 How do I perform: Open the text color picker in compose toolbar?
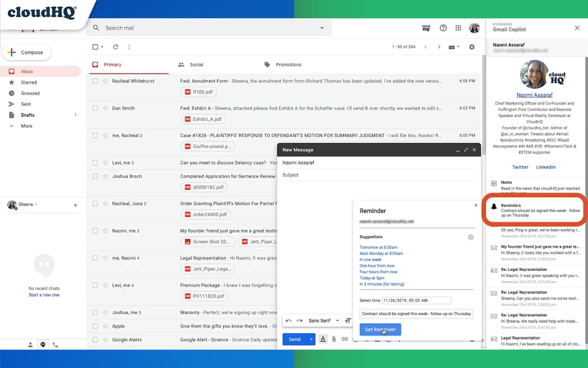323,339
